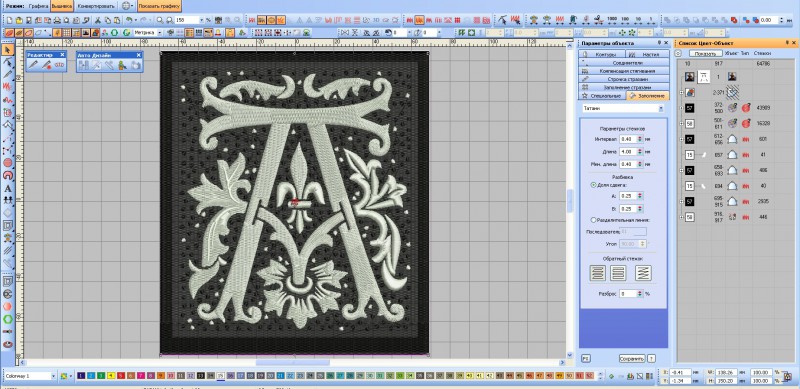Cut selection with the scissors icon
800x389 pixels.
click(98, 20)
